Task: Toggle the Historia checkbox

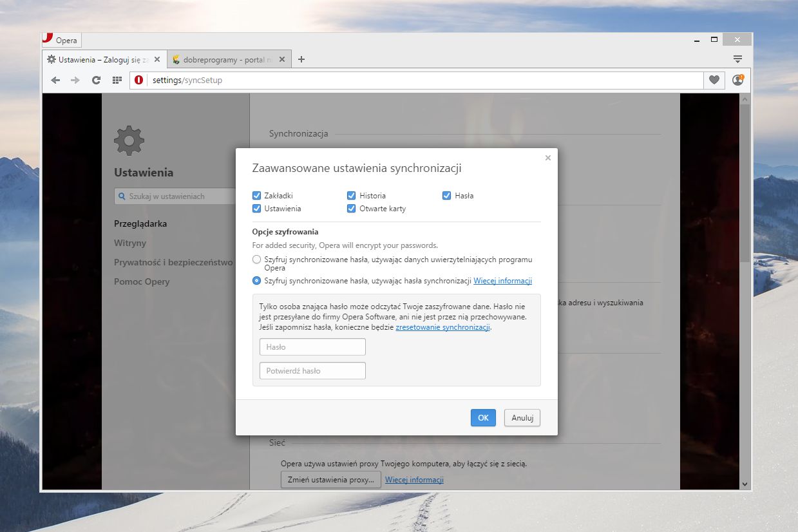Action: click(352, 196)
